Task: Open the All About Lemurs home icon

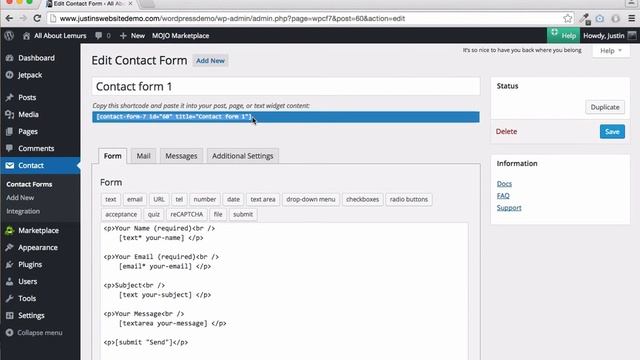Action: pyautogui.click(x=26, y=36)
